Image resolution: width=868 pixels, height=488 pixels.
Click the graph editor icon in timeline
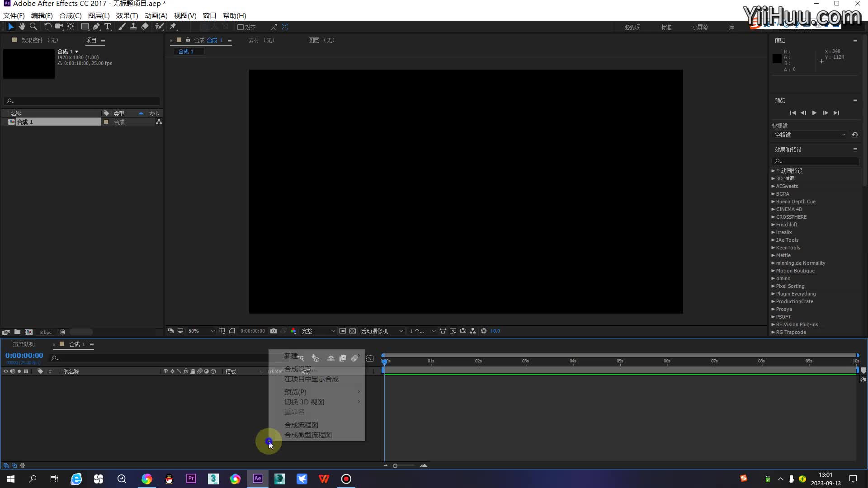pyautogui.click(x=370, y=358)
